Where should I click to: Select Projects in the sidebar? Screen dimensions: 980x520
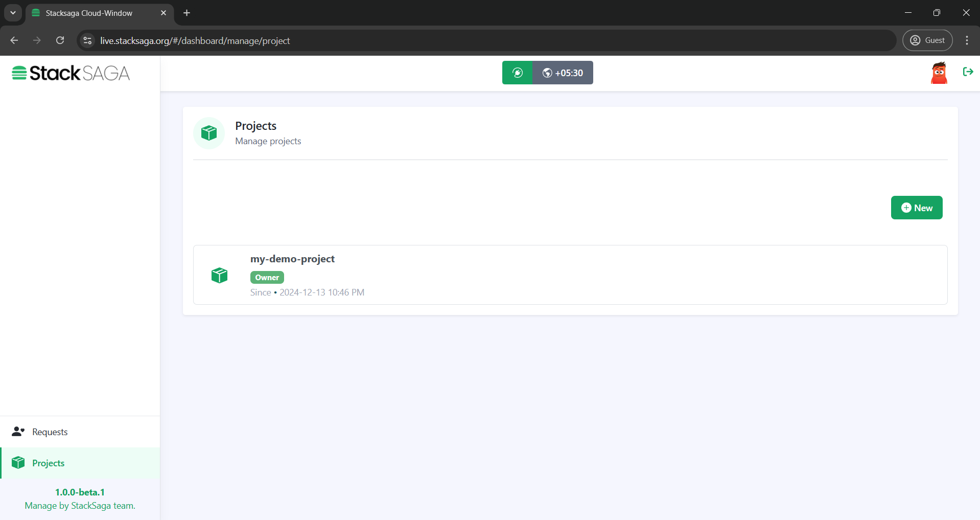click(x=48, y=463)
